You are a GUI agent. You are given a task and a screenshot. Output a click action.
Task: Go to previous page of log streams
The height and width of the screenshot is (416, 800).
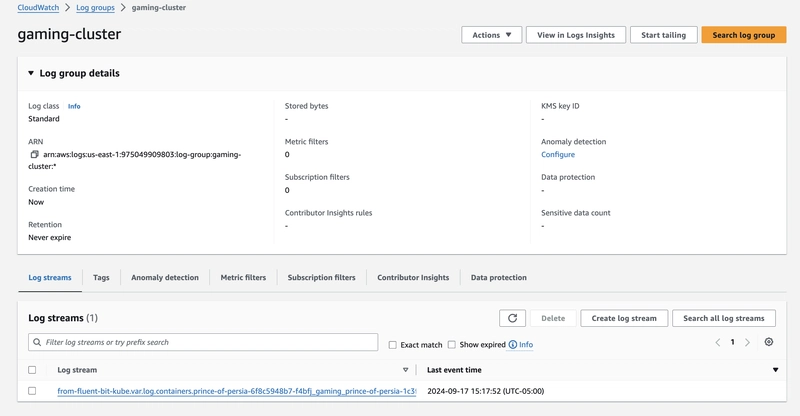coord(717,342)
